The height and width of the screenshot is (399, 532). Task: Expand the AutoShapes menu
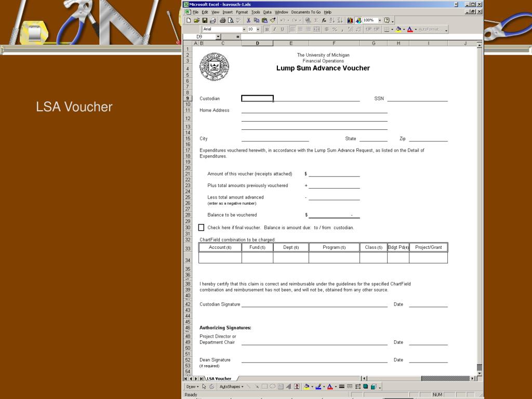tap(231, 387)
